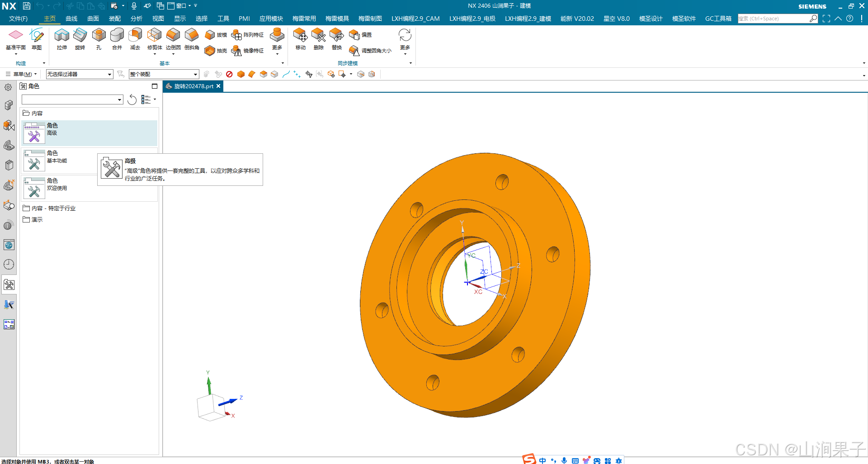The height and width of the screenshot is (464, 868).
Task: Click the search input field
Action: pos(773,19)
